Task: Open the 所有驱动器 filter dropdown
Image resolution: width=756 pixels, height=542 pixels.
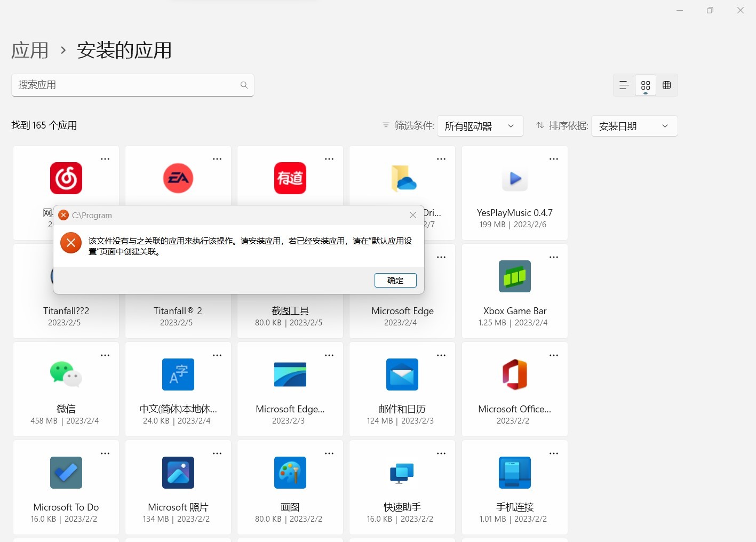Action: click(480, 126)
